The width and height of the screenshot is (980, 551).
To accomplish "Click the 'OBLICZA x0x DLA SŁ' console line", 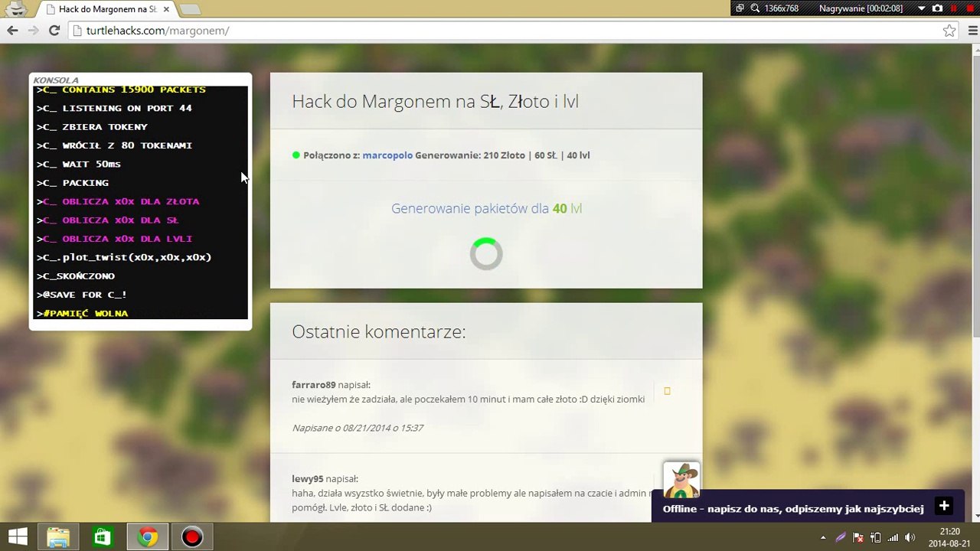I will [x=108, y=220].
